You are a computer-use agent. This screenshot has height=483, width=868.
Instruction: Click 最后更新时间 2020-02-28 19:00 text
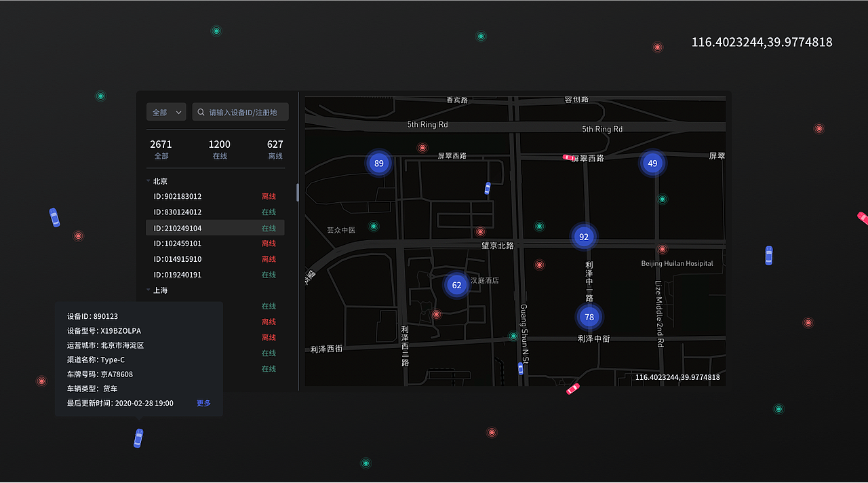pyautogui.click(x=120, y=403)
